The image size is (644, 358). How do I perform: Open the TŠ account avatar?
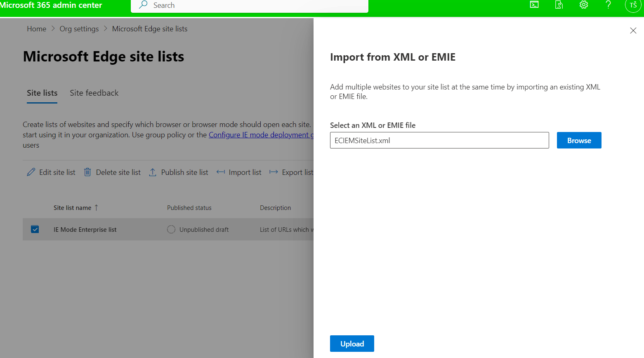coord(633,5)
